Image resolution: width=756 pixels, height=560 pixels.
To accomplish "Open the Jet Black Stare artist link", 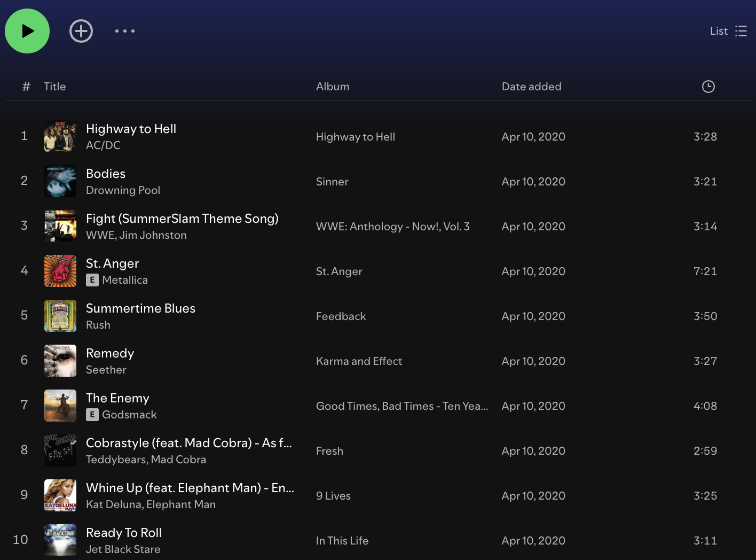I will 123,549.
